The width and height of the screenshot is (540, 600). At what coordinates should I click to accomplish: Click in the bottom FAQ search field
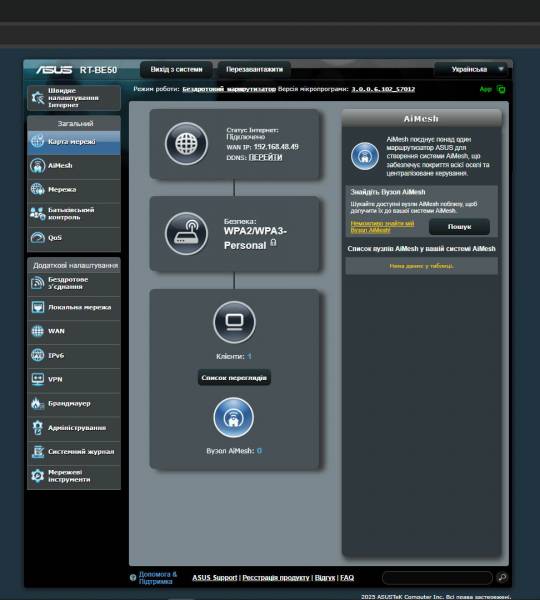(x=437, y=577)
